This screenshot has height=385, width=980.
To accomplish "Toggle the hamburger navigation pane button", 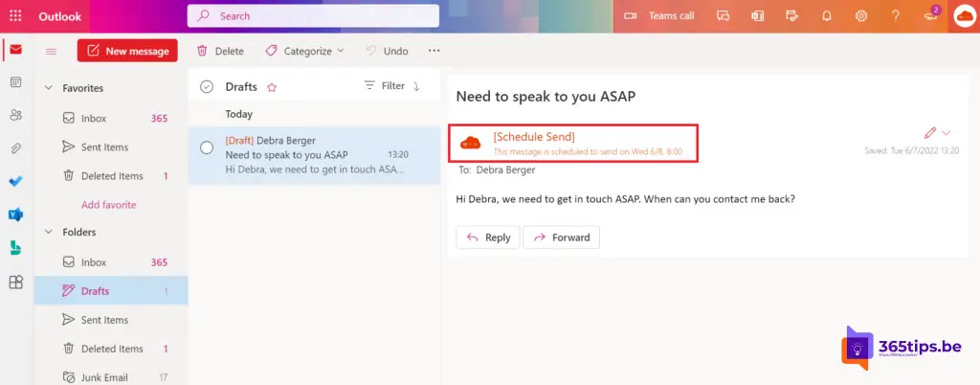I will tap(52, 52).
